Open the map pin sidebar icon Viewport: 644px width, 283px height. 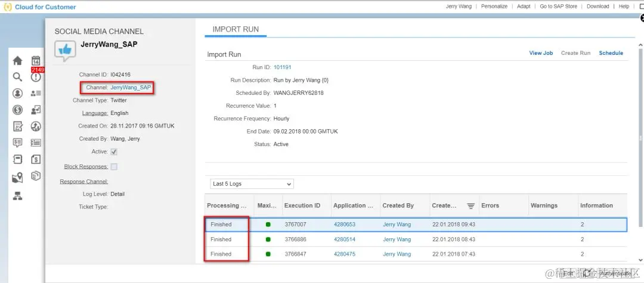pyautogui.click(x=17, y=178)
